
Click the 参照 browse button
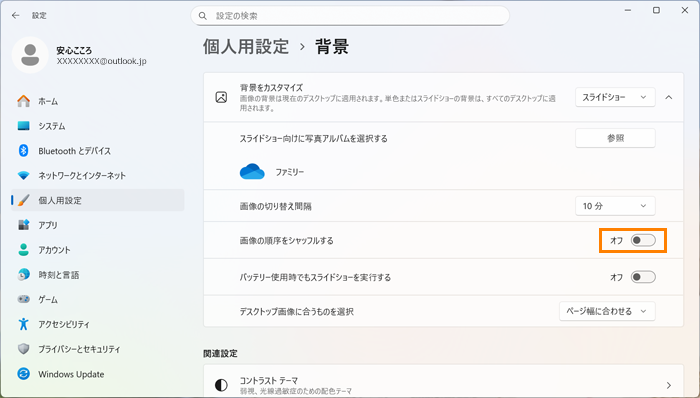pyautogui.click(x=615, y=138)
